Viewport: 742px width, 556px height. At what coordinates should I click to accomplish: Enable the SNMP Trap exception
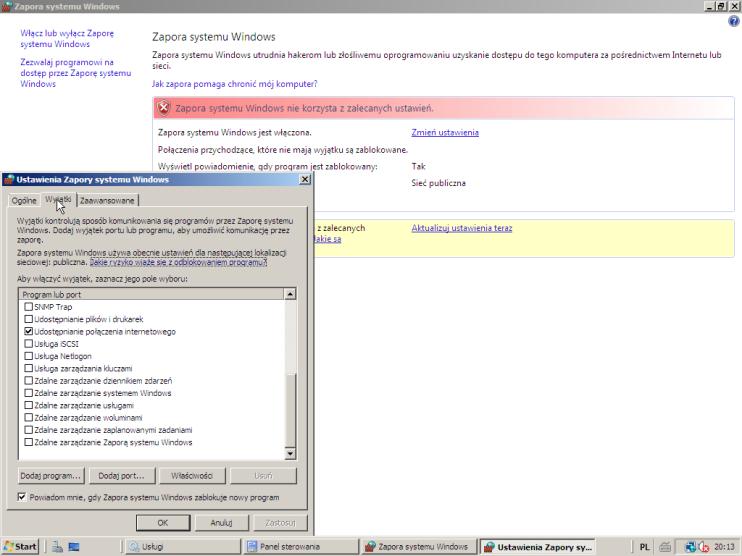(x=28, y=307)
